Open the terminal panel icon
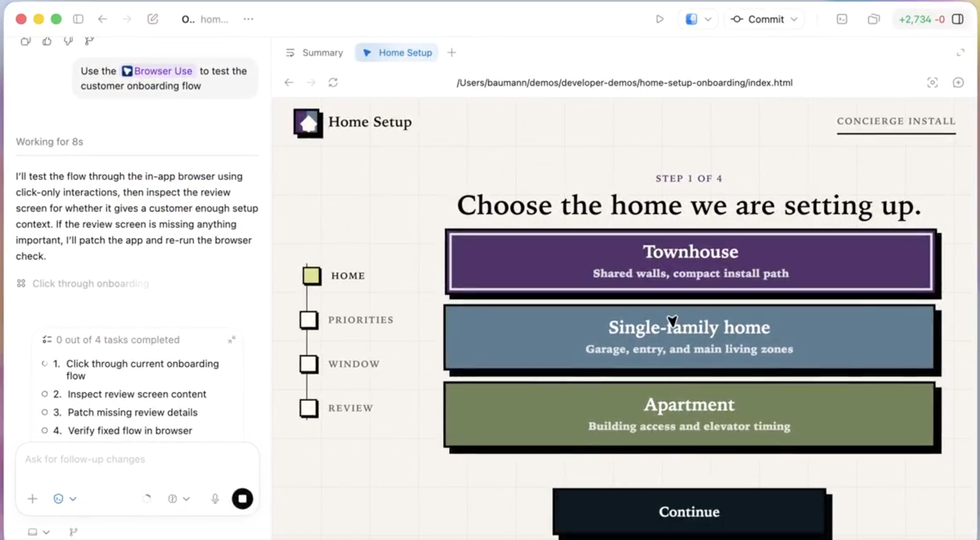This screenshot has height=540, width=980. (x=842, y=19)
